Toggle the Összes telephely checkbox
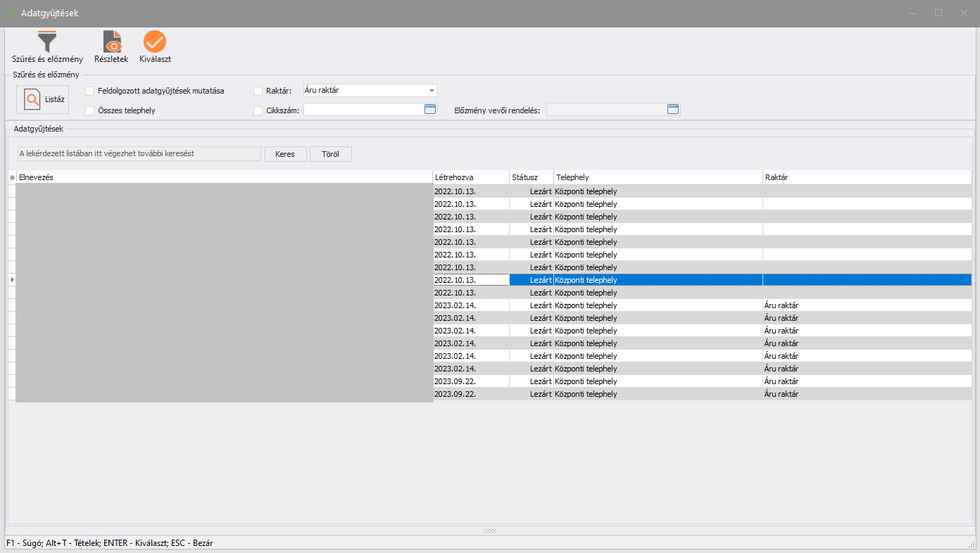Viewport: 980px width, 553px height. click(90, 110)
